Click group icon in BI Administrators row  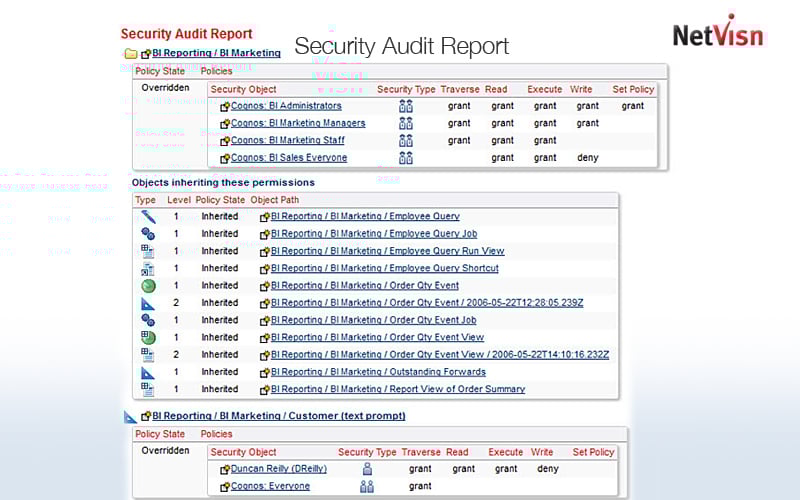pyautogui.click(x=406, y=106)
